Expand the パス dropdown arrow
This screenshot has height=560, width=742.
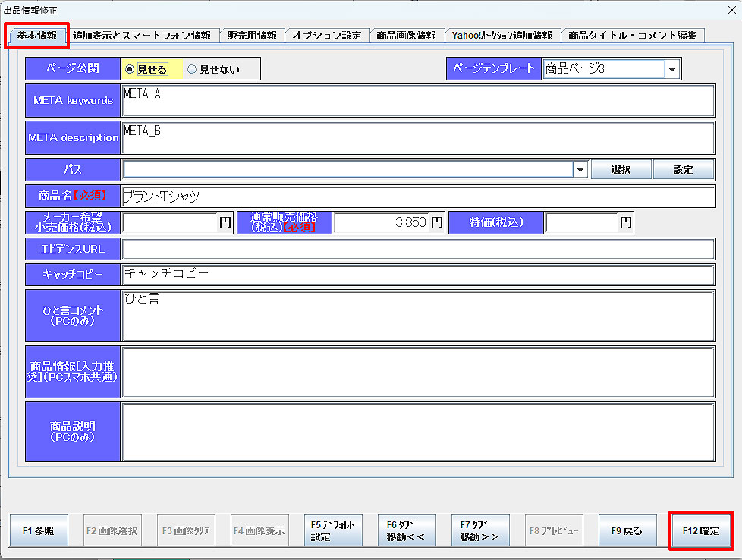click(x=580, y=169)
